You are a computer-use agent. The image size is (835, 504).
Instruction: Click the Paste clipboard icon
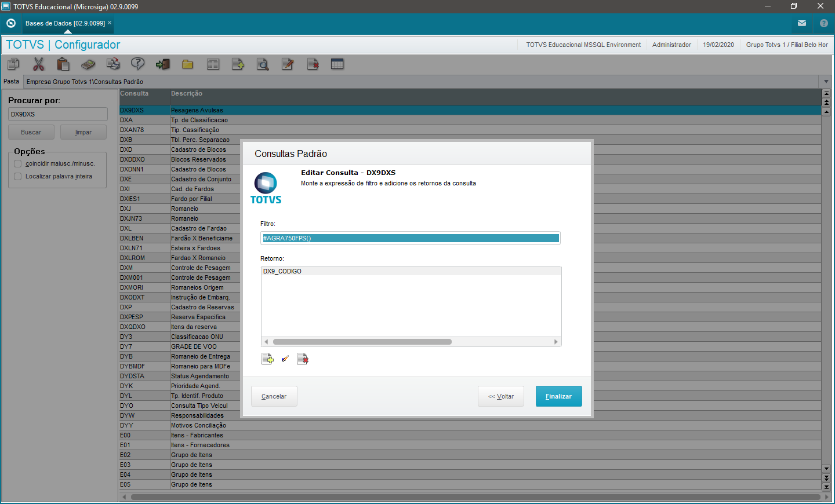pyautogui.click(x=63, y=64)
